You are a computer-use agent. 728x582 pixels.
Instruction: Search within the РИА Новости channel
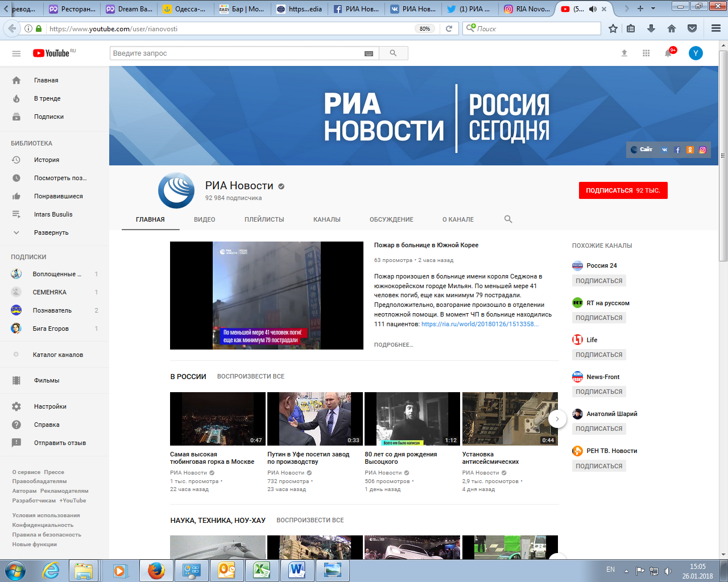pos(508,219)
